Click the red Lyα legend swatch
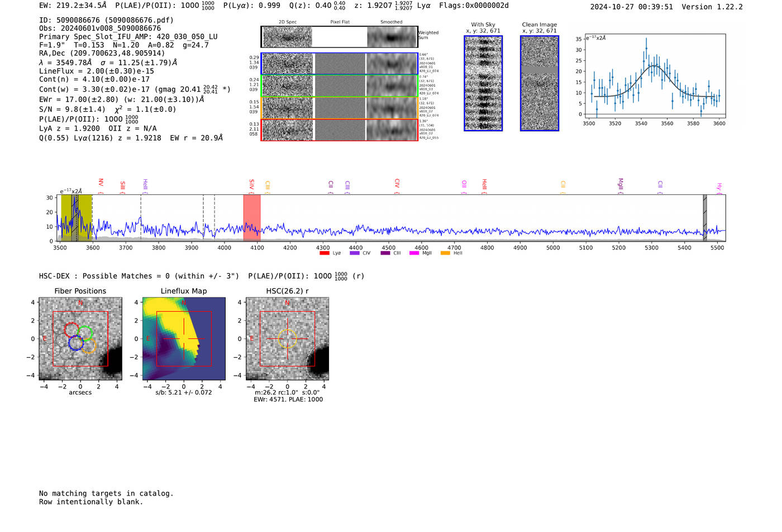Screen dimensions: 782x532 tap(324, 253)
